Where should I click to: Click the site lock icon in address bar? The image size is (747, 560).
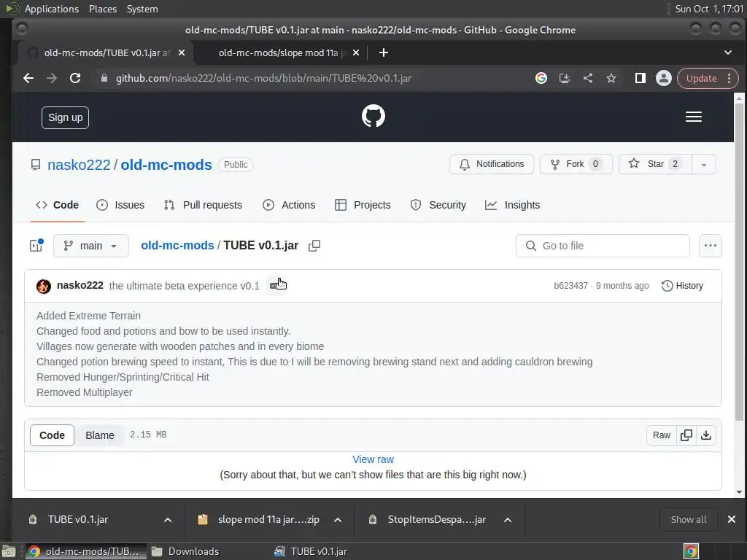pos(104,78)
